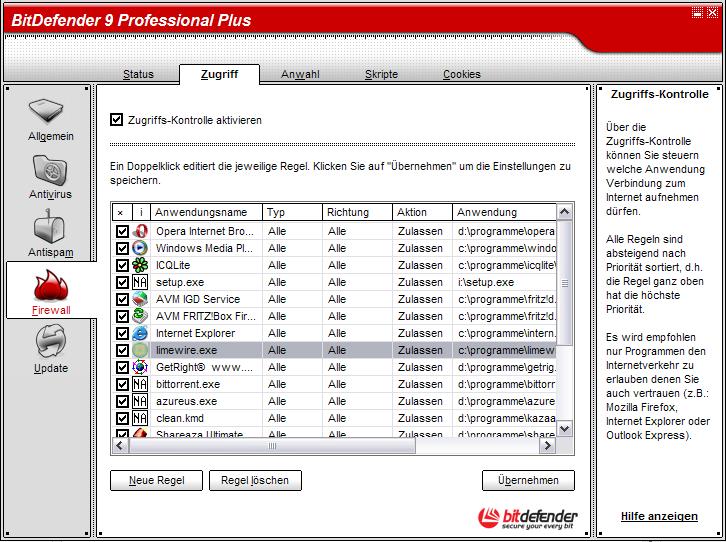The height and width of the screenshot is (542, 726).
Task: Uncheck the limewire.exe rule checkbox
Action: (122, 350)
